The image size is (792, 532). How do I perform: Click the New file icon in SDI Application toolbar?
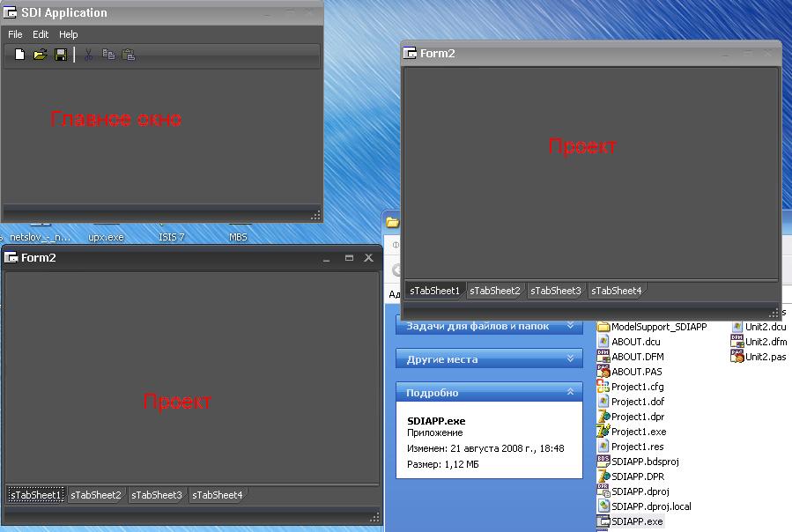(x=19, y=54)
